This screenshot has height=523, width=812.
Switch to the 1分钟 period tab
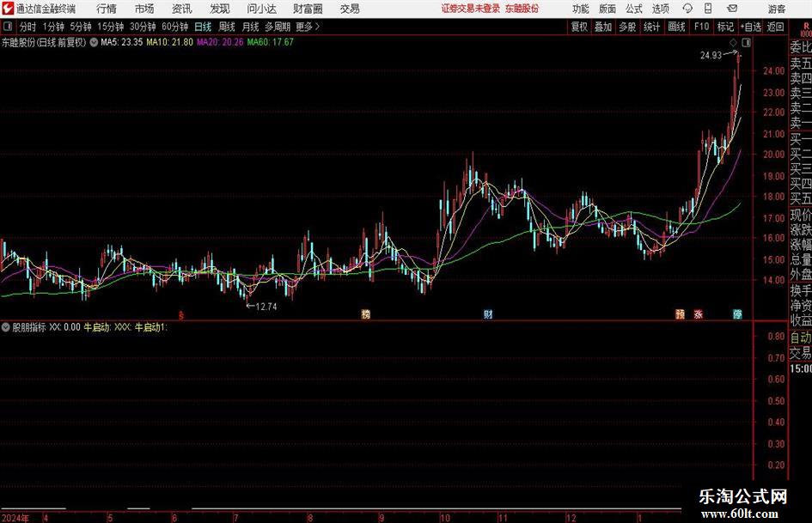coord(53,27)
